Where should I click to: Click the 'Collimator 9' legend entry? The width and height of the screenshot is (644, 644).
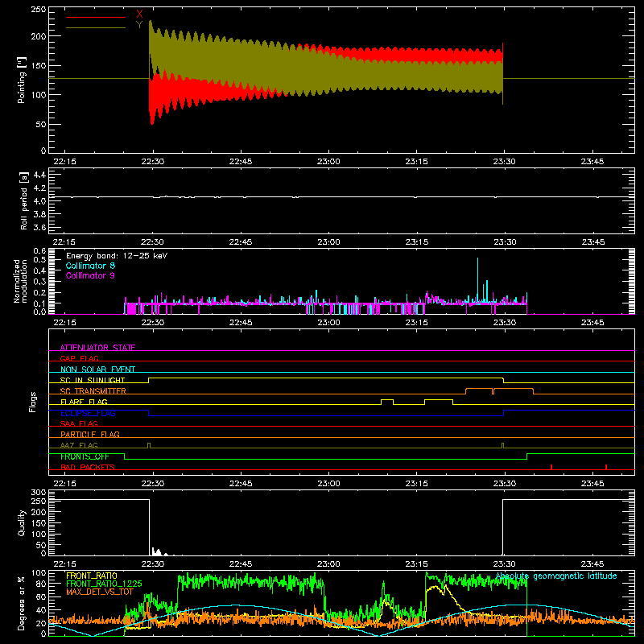click(x=90, y=275)
